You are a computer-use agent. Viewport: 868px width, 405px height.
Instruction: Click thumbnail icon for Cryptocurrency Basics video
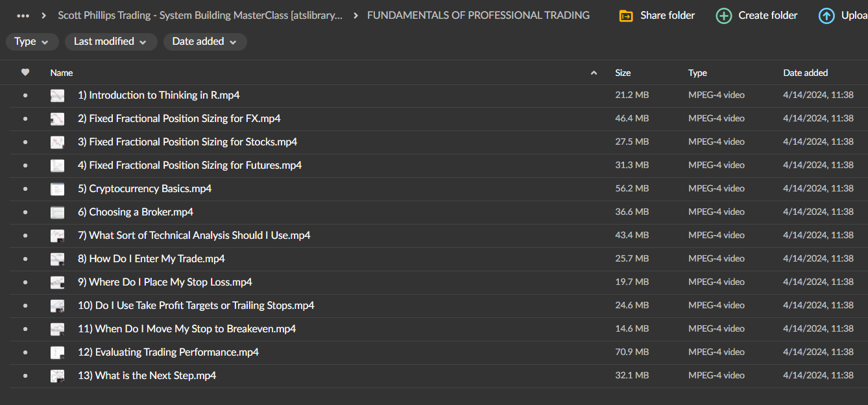coord(58,189)
